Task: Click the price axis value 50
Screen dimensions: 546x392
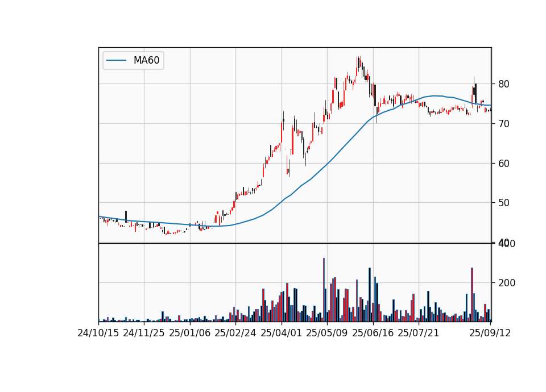Action: coord(504,203)
